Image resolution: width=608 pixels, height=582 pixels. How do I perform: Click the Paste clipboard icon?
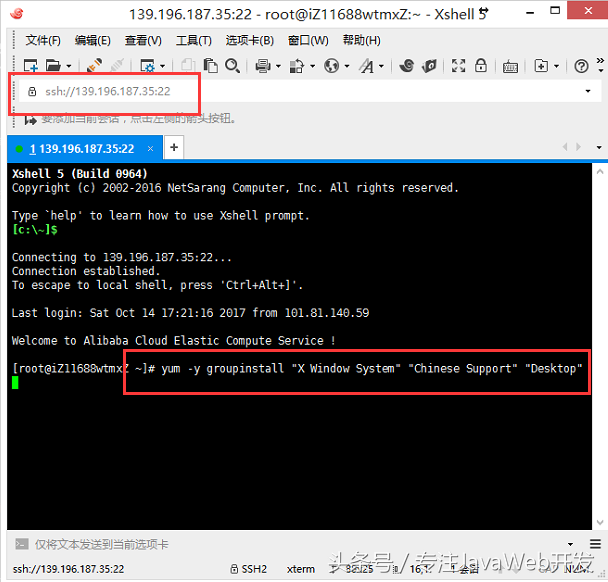pos(211,66)
